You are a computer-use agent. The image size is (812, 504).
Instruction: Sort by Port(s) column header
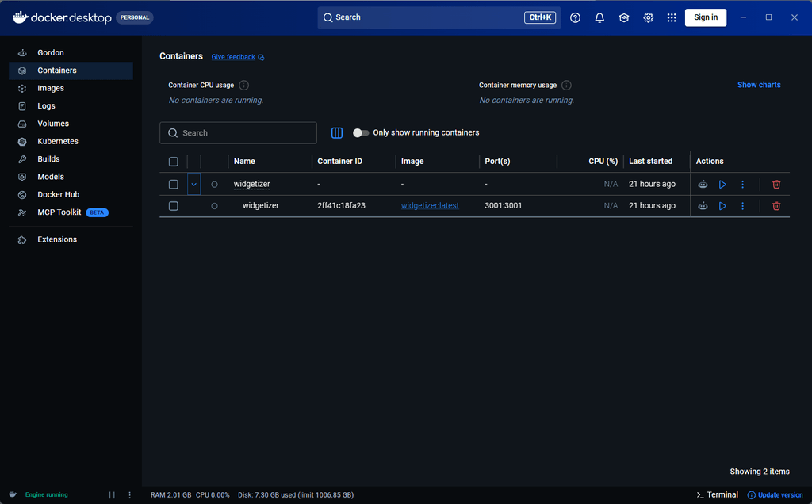497,162
